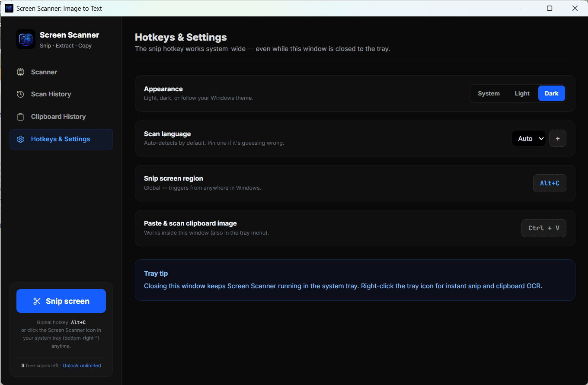588x385 pixels.
Task: Click the Alt+C hotkey box for Snip screen region
Action: (x=550, y=183)
